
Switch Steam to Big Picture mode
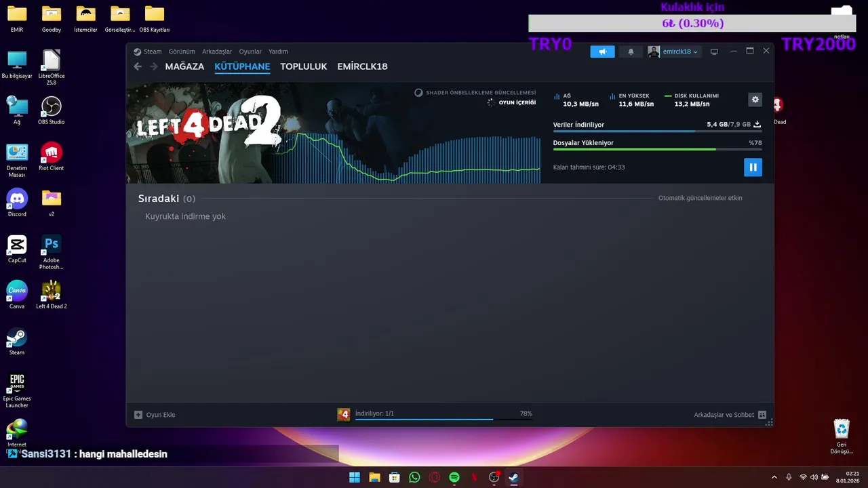pyautogui.click(x=714, y=52)
